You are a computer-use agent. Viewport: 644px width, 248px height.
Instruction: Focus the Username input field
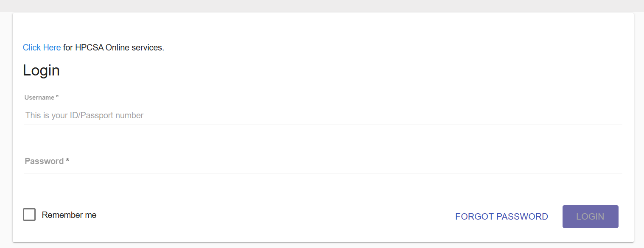tap(323, 115)
